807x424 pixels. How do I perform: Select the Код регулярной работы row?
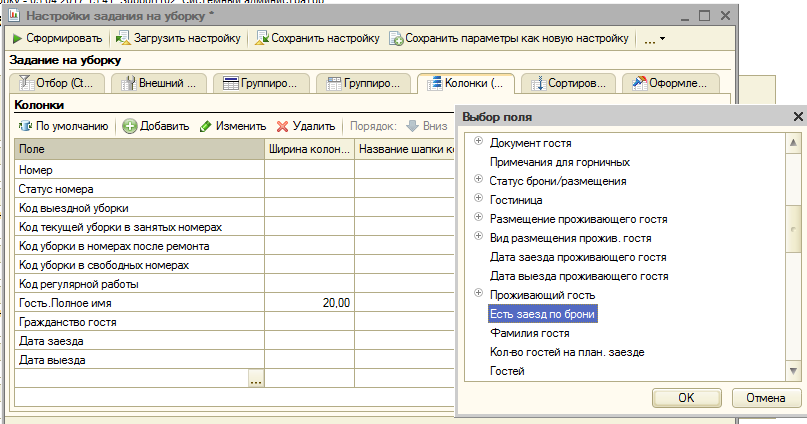pos(139,284)
